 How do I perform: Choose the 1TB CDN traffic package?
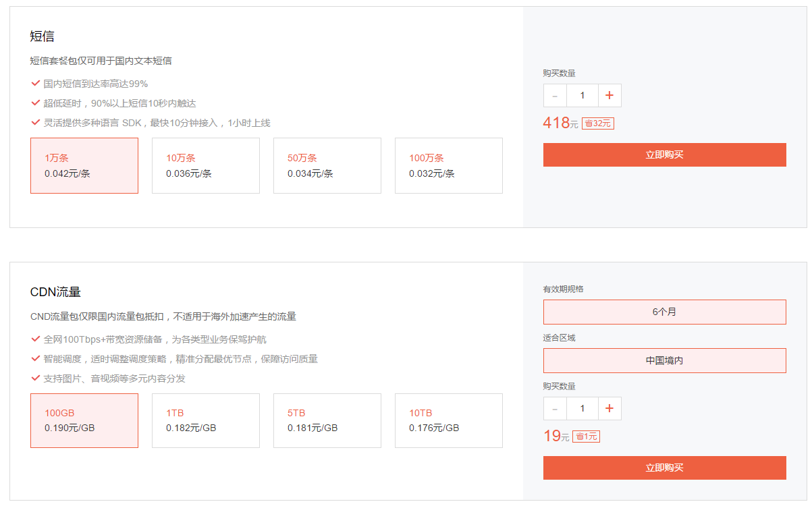tap(206, 421)
